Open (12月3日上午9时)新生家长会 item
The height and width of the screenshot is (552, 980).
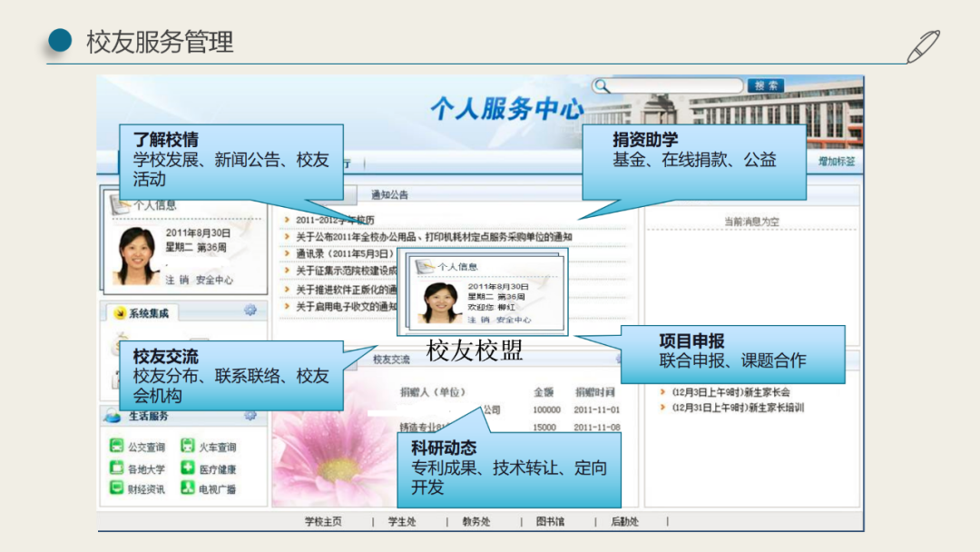click(730, 392)
